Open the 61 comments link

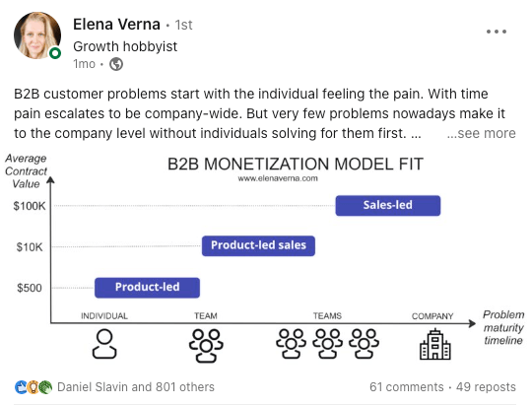coord(407,387)
